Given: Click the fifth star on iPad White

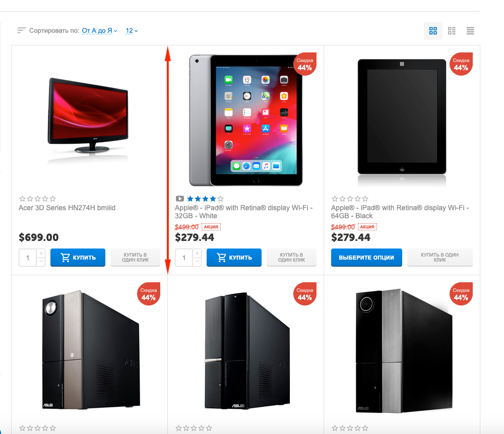Looking at the screenshot, I should (x=220, y=199).
